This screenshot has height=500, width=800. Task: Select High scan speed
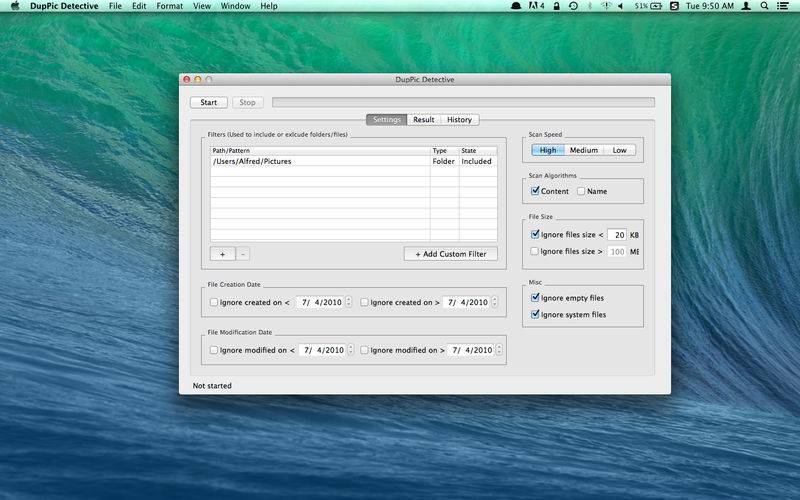click(x=548, y=150)
